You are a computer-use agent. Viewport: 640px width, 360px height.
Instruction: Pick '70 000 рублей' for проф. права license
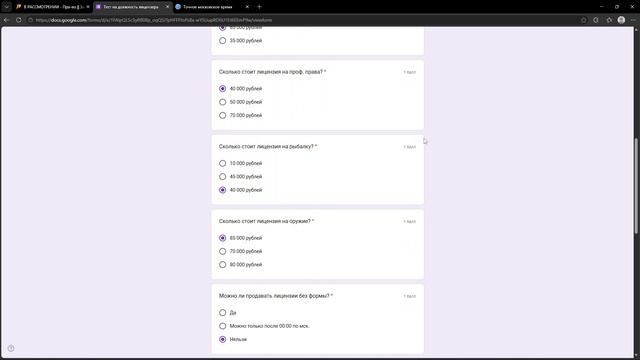(222, 116)
